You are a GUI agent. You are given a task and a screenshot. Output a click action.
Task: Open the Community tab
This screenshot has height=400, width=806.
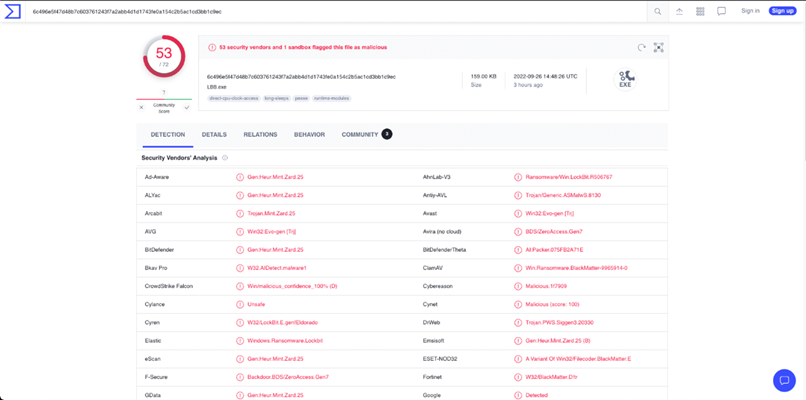[360, 134]
